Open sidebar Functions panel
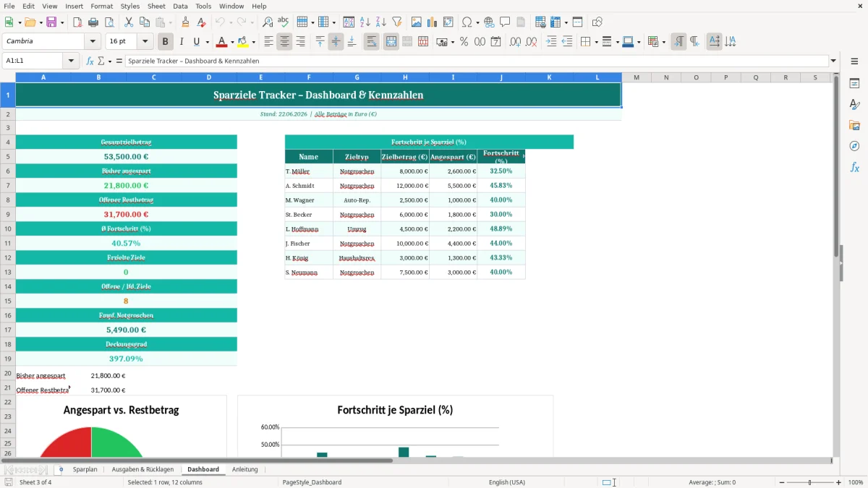Image resolution: width=868 pixels, height=488 pixels. tap(854, 167)
